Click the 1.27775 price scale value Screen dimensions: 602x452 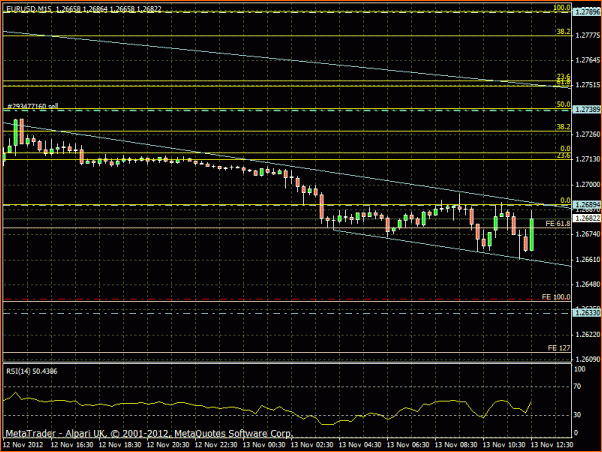pos(587,35)
